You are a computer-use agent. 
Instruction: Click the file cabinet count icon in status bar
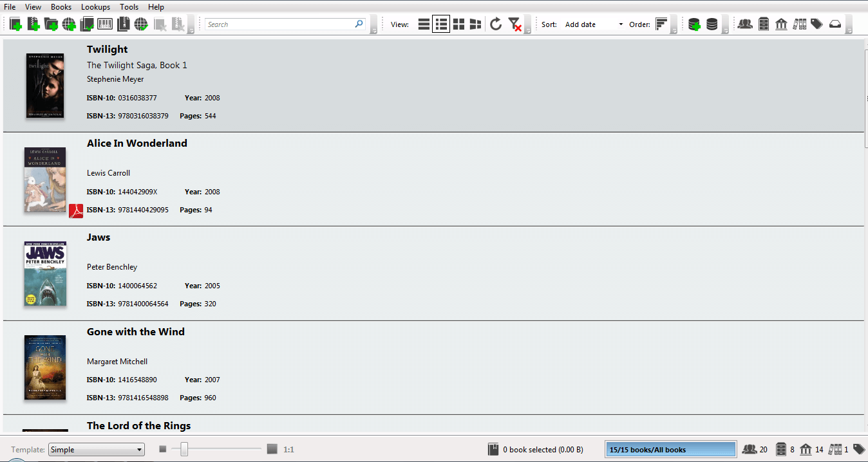pyautogui.click(x=781, y=449)
